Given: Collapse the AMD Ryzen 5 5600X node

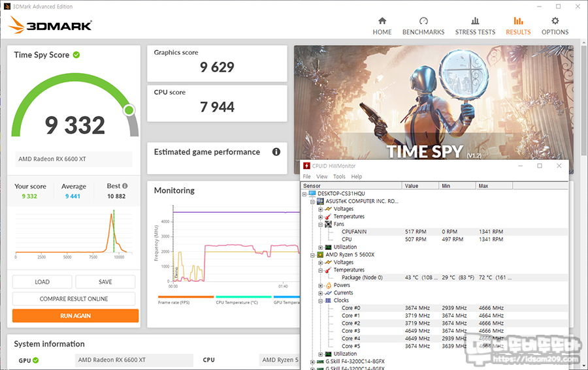Looking at the screenshot, I should point(312,255).
